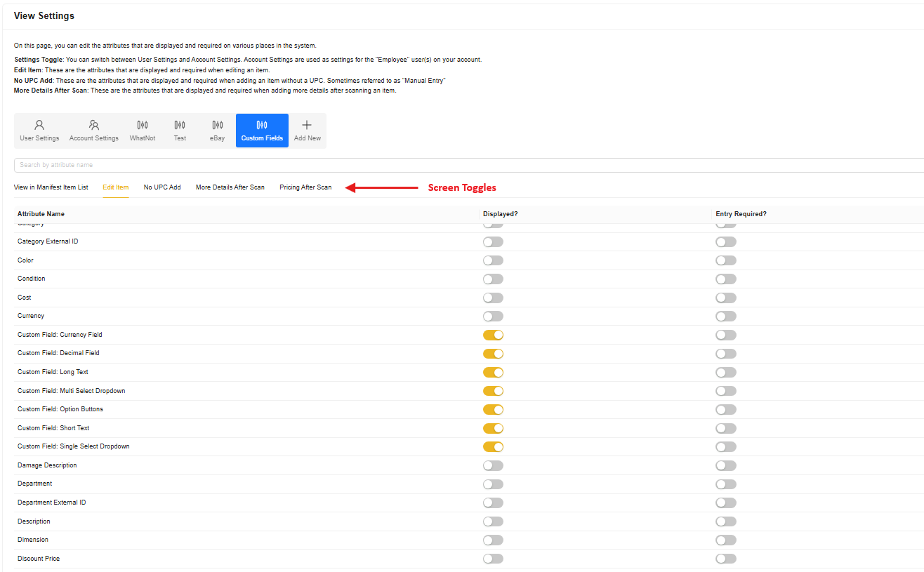Turn off Displayed for Custom Field: Long Text
Viewport: 924px width, 572px height.
493,372
